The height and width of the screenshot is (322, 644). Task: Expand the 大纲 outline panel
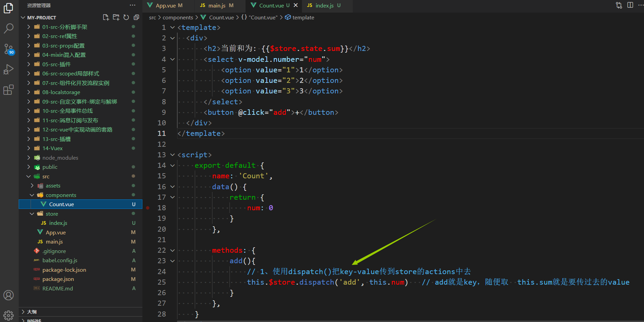[81, 312]
